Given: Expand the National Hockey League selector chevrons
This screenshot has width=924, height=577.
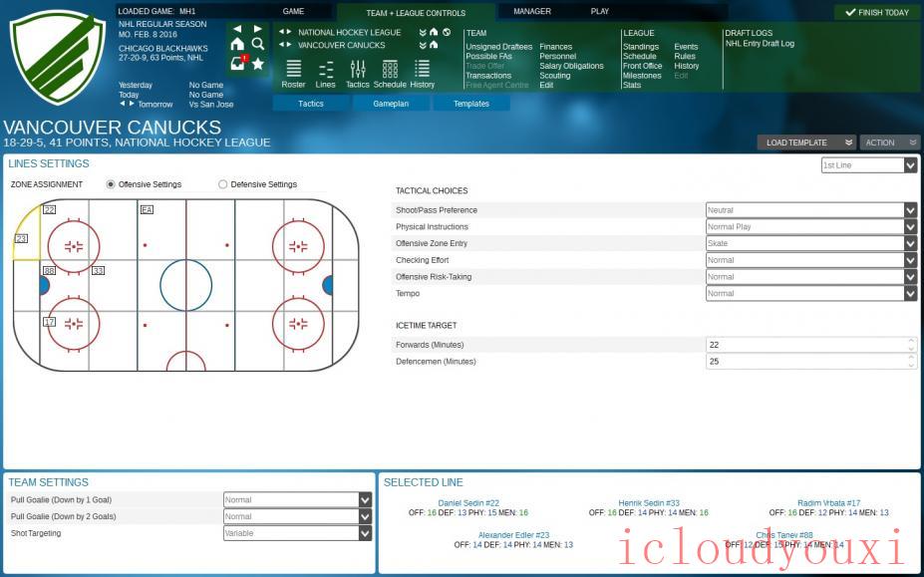Looking at the screenshot, I should click(423, 32).
